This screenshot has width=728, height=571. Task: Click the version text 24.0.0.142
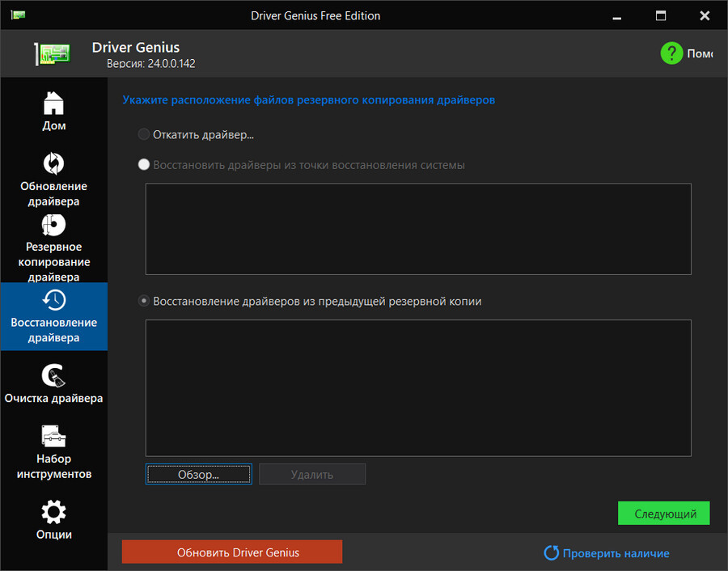coord(171,64)
